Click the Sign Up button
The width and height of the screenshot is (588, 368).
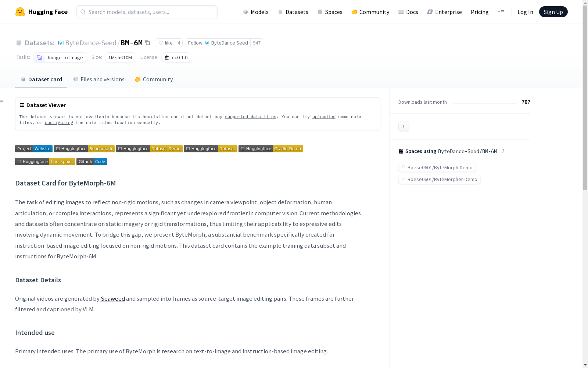[x=553, y=12]
